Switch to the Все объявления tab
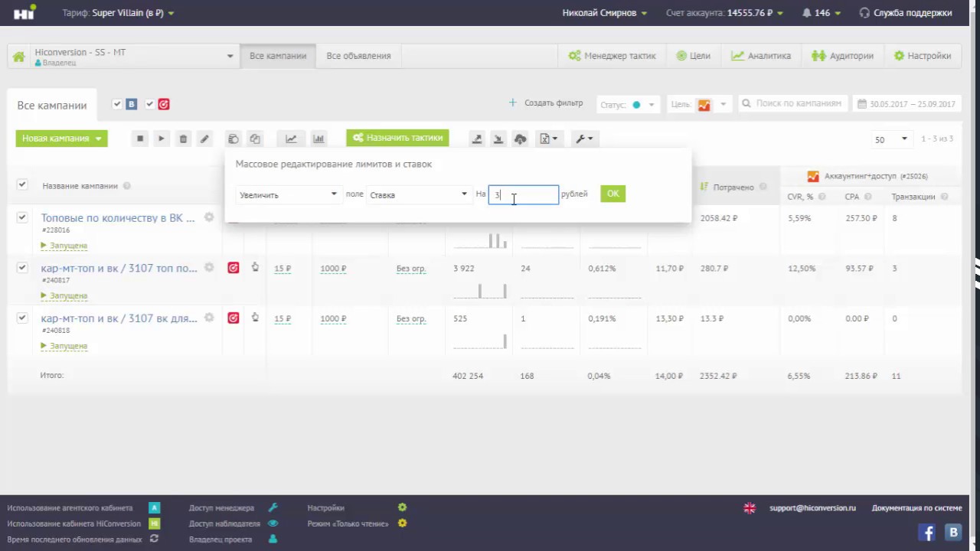The width and height of the screenshot is (980, 551). (358, 56)
